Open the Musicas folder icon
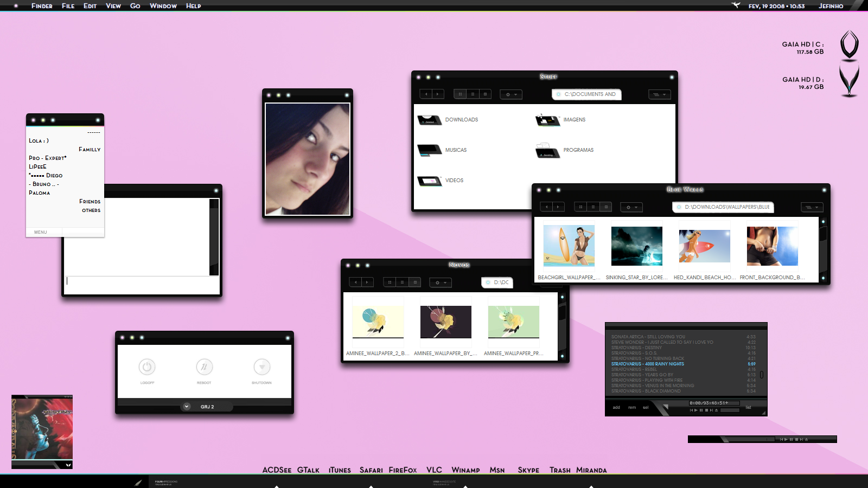Screen dimensions: 868x488 point(430,150)
